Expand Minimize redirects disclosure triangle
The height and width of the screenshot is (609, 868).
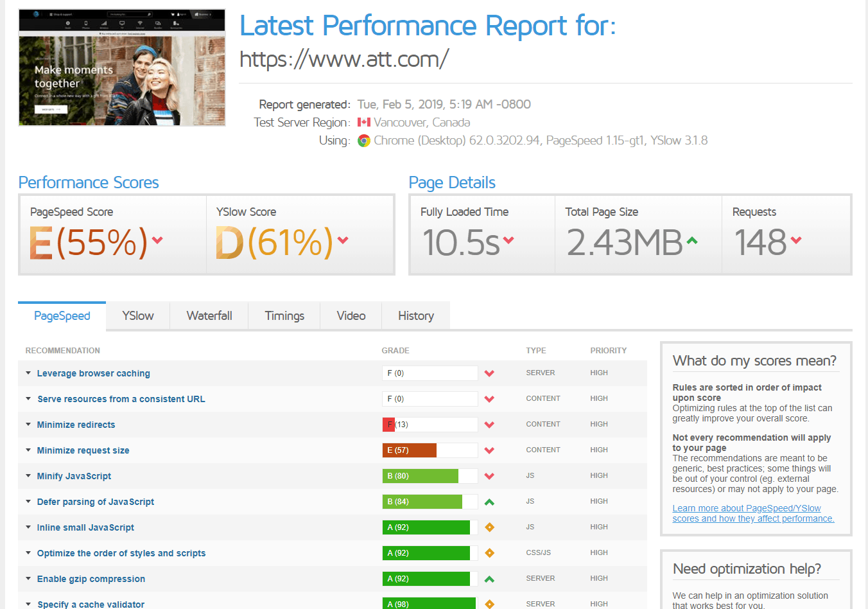tap(28, 424)
